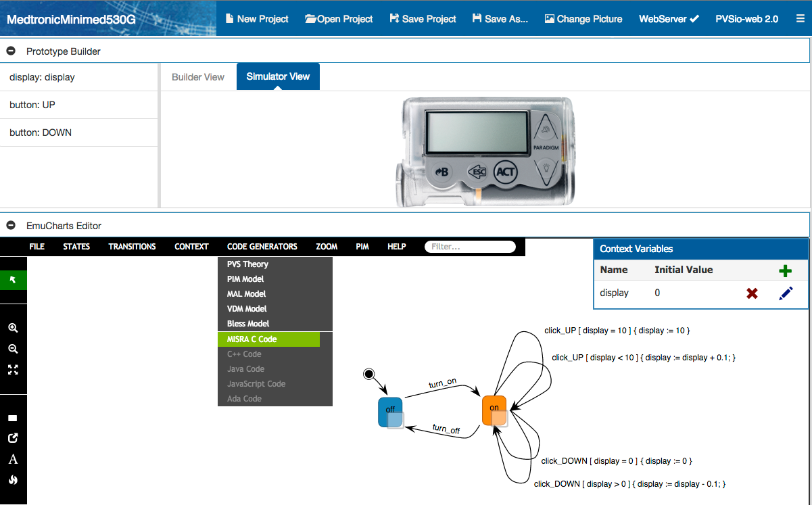Image resolution: width=812 pixels, height=505 pixels.
Task: Click Save As... in top bar
Action: pos(500,19)
